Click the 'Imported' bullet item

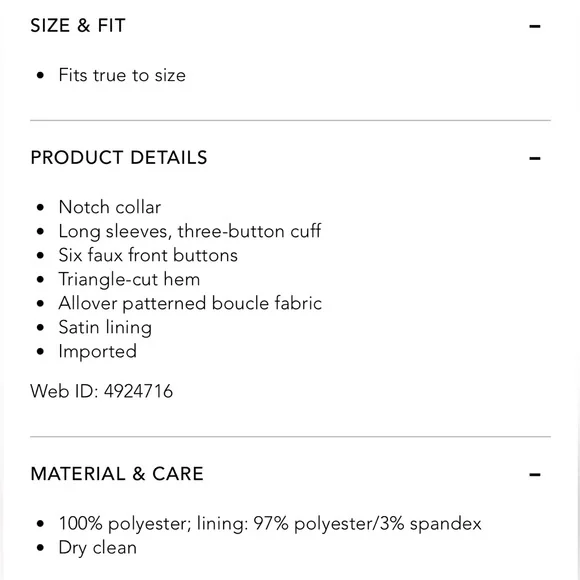pyautogui.click(x=98, y=352)
